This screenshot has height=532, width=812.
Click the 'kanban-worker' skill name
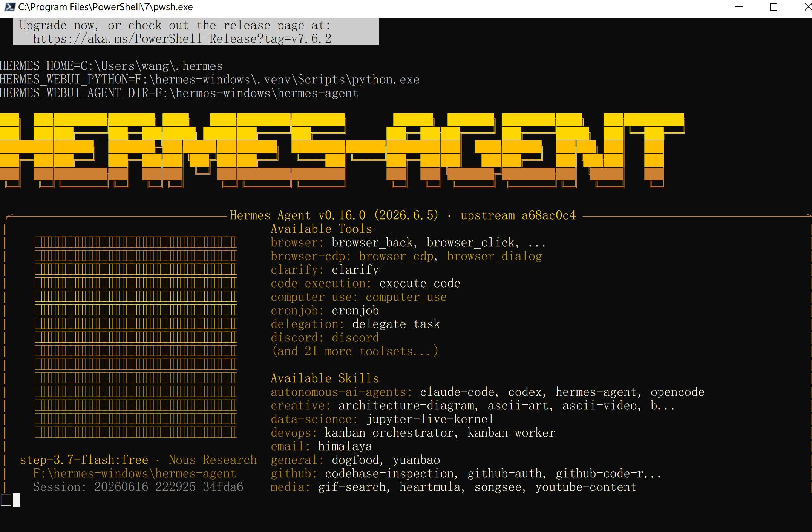click(511, 433)
